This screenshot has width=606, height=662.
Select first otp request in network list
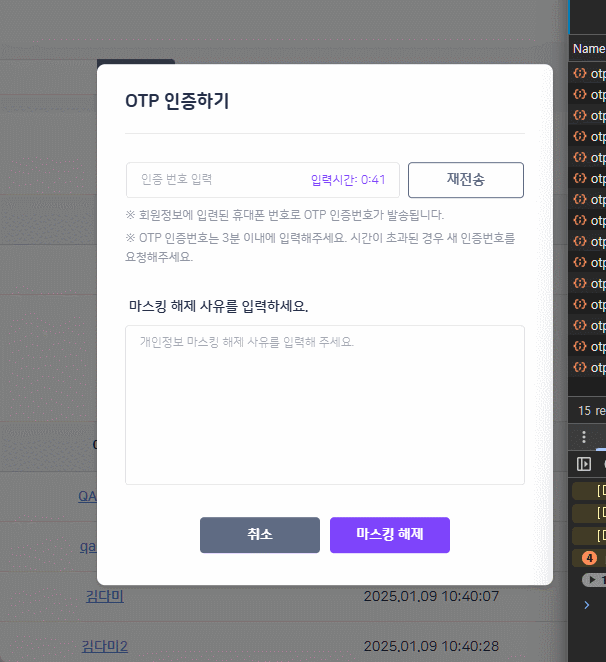coord(589,73)
